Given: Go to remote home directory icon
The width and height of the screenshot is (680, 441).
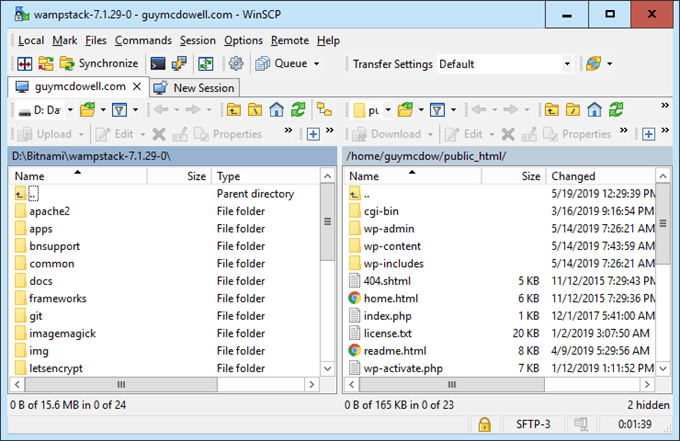Looking at the screenshot, I should [x=595, y=110].
